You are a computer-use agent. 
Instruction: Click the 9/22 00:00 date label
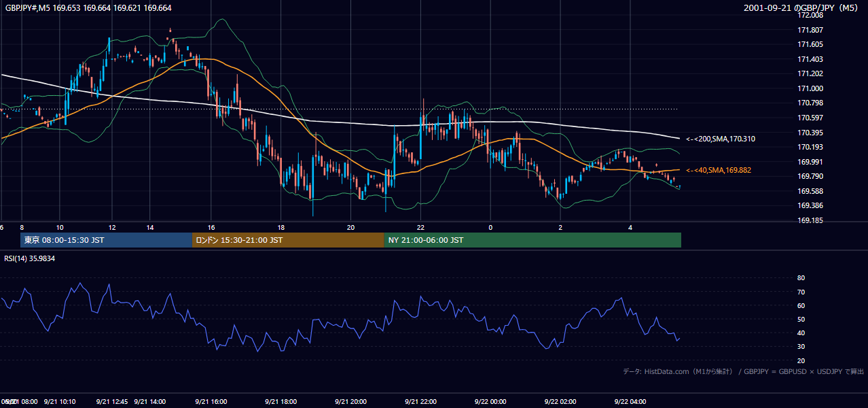pyautogui.click(x=490, y=402)
